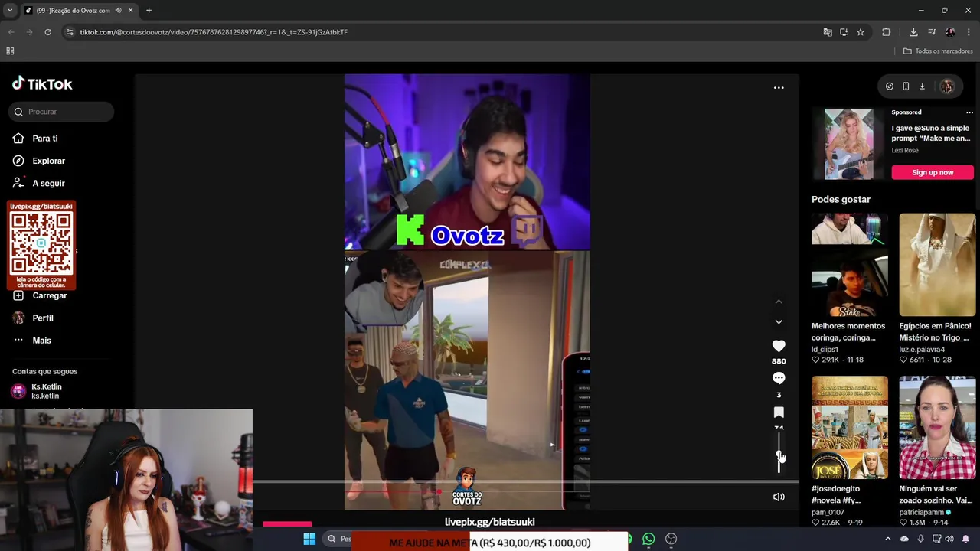
Task: Open the Melhores momentos coringa video thumbnail
Action: point(850,265)
